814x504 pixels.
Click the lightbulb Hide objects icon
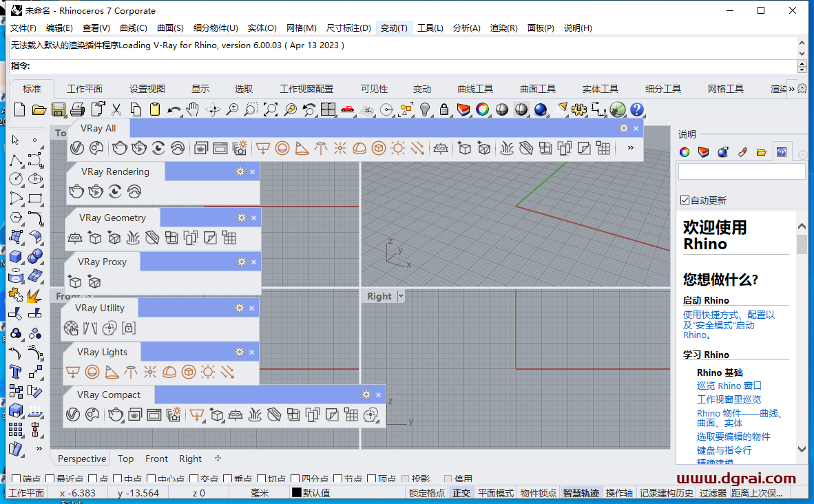425,109
